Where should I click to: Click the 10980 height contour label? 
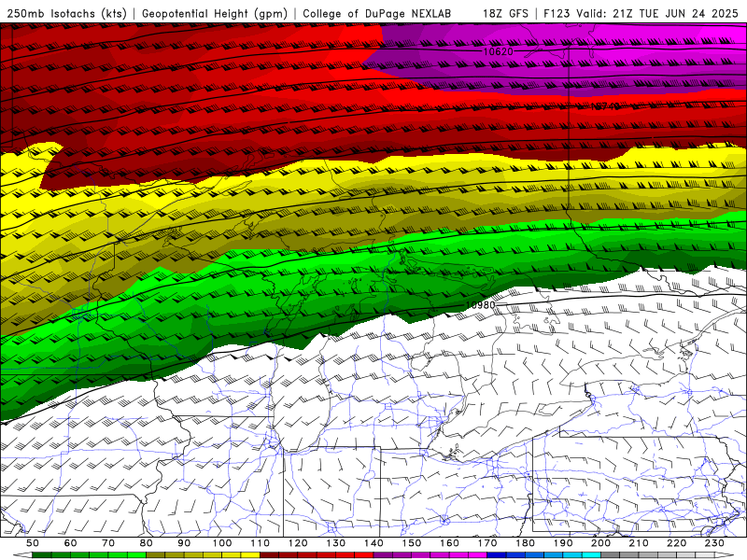tap(480, 305)
